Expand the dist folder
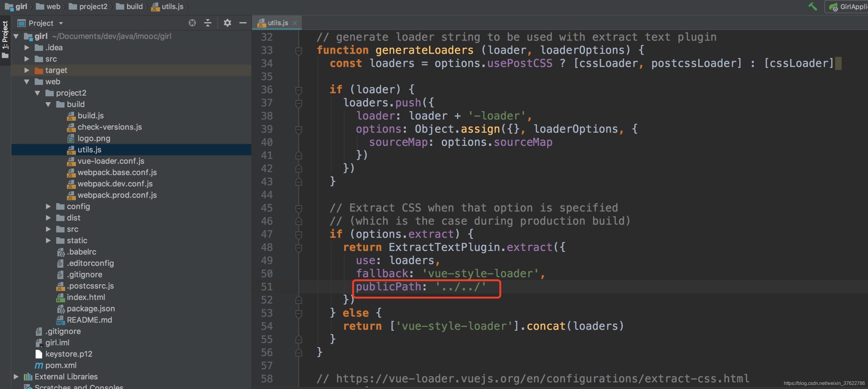This screenshot has width=868, height=389. [48, 218]
